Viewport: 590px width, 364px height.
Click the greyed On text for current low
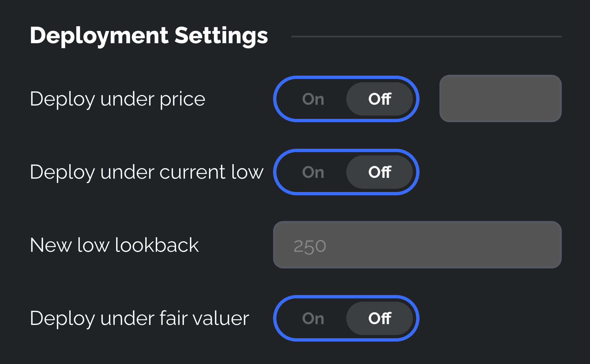click(313, 172)
